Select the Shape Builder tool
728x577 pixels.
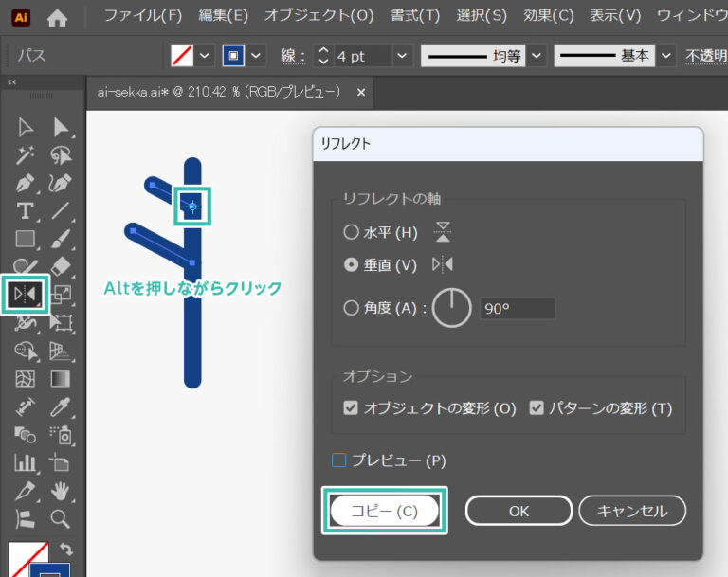point(25,351)
